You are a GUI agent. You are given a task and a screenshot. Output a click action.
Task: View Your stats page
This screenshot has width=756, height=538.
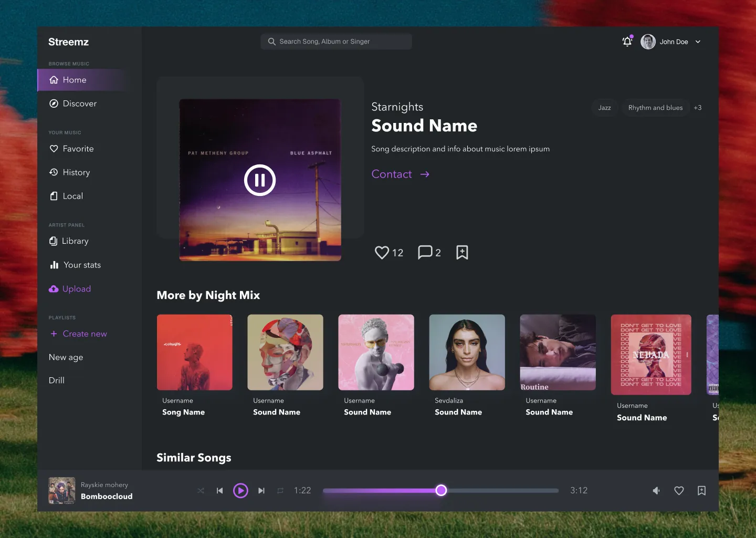(x=75, y=265)
